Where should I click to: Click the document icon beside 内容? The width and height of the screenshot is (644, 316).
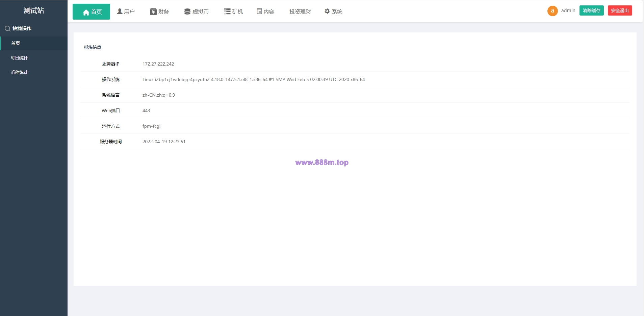[x=259, y=11]
